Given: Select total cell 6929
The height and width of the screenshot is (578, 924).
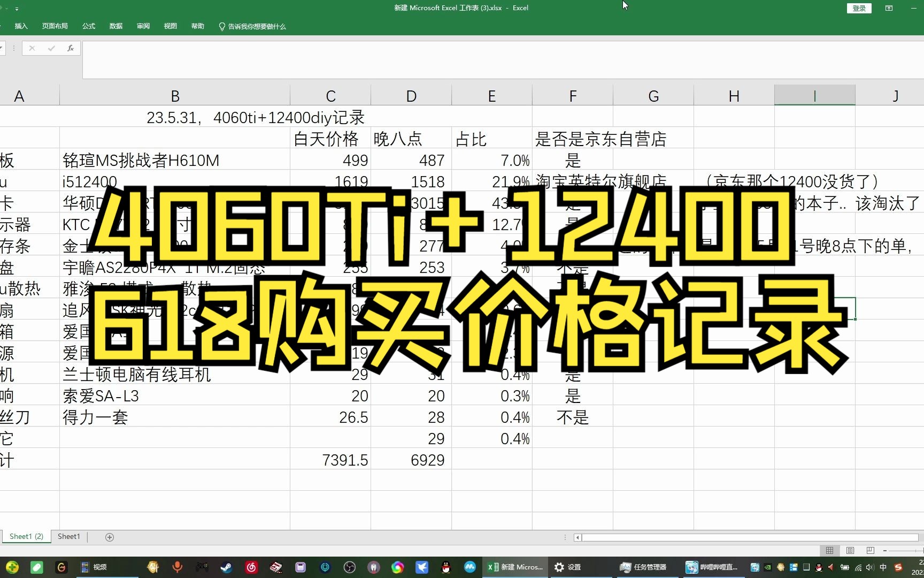Looking at the screenshot, I should pos(411,460).
